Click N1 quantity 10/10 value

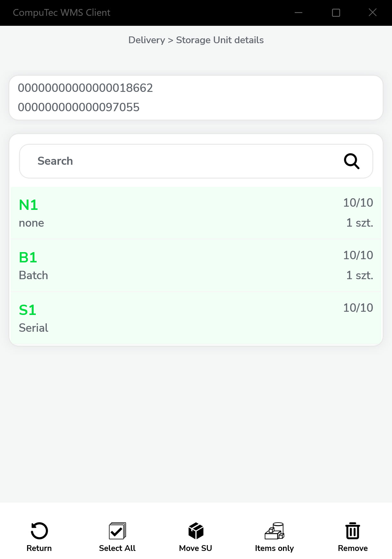point(358,203)
